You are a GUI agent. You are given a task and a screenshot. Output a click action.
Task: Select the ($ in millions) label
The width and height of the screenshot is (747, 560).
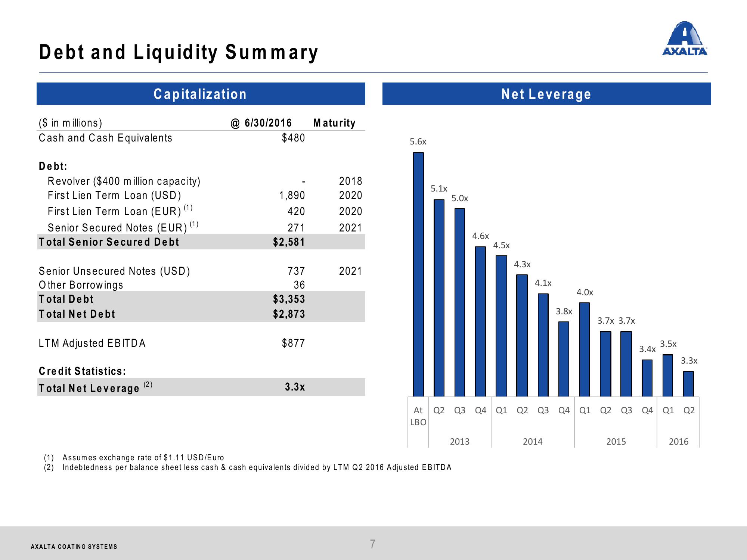(x=71, y=123)
